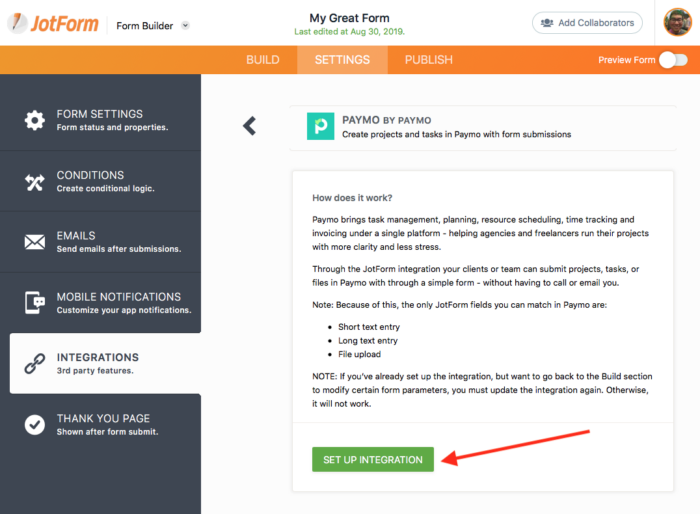Click the SET UP INTEGRATION button

(x=373, y=460)
